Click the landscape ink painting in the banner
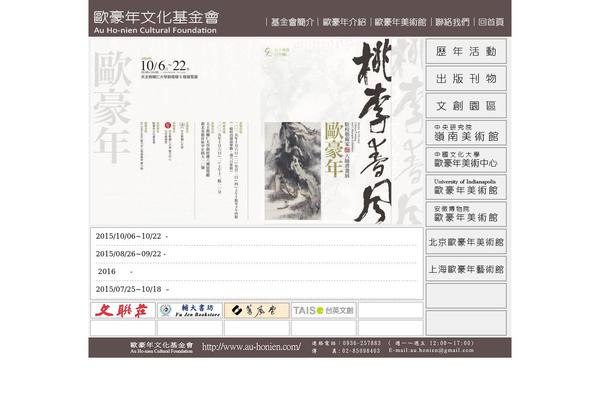Screen dimensions: 600x400 (x=293, y=171)
